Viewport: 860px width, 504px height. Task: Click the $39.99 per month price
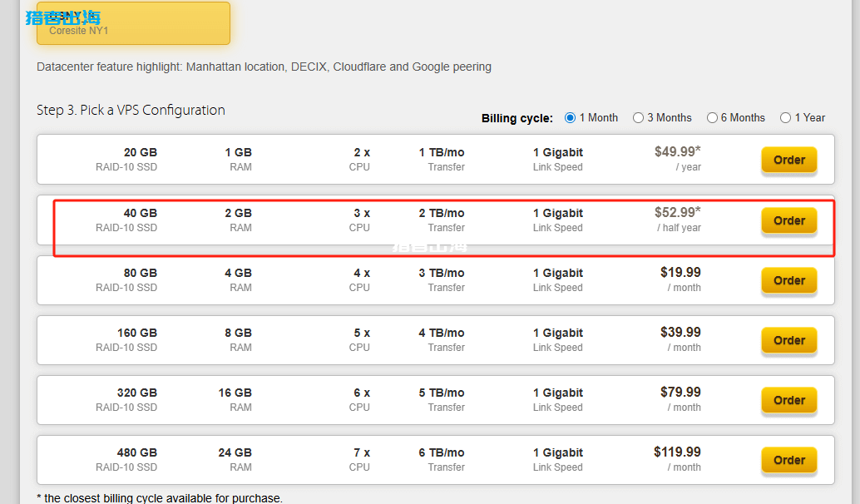pos(680,339)
